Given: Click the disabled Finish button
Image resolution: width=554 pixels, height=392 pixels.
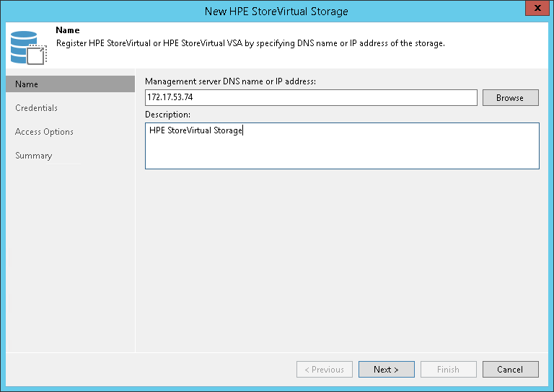Looking at the screenshot, I should click(448, 370).
